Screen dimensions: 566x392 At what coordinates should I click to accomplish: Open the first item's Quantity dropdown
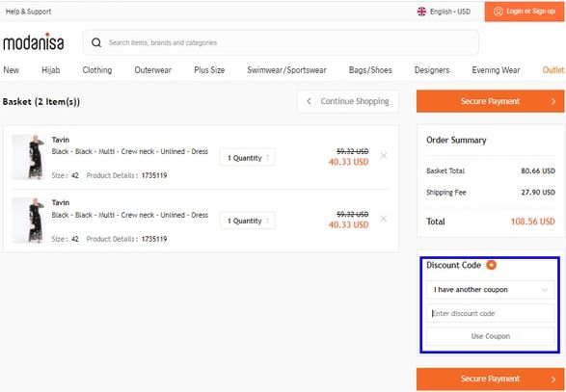(x=248, y=158)
